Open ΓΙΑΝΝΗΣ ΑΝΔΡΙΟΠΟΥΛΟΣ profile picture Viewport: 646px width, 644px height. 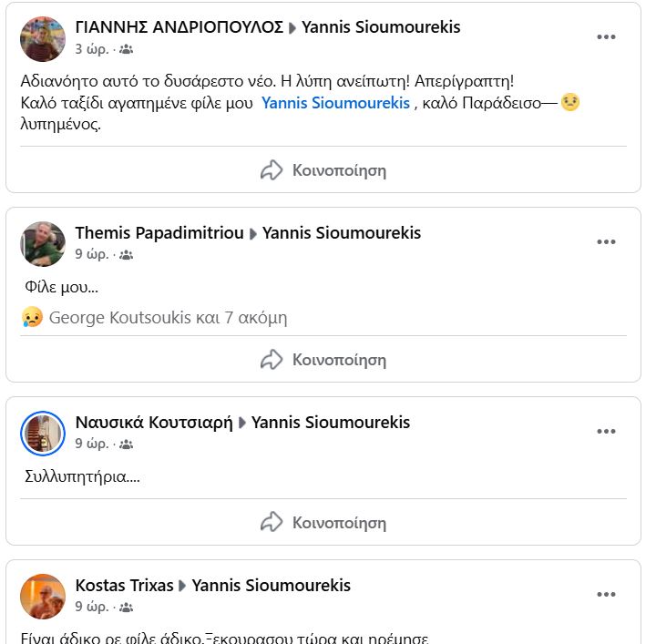[43, 39]
